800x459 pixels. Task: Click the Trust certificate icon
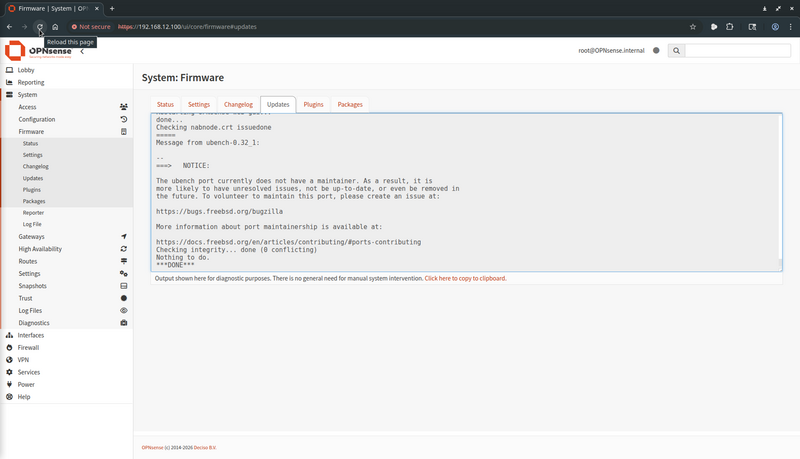[123, 298]
